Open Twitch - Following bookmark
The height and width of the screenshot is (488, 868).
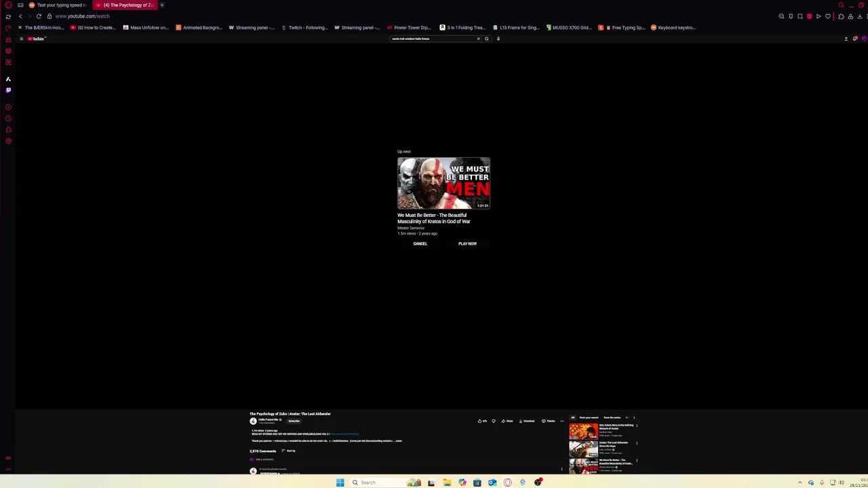pos(304,28)
